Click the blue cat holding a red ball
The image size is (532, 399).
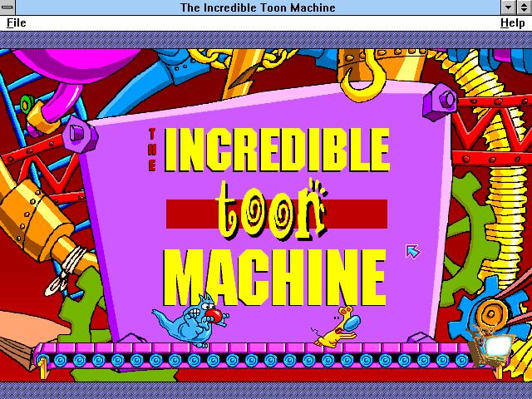pyautogui.click(x=190, y=321)
